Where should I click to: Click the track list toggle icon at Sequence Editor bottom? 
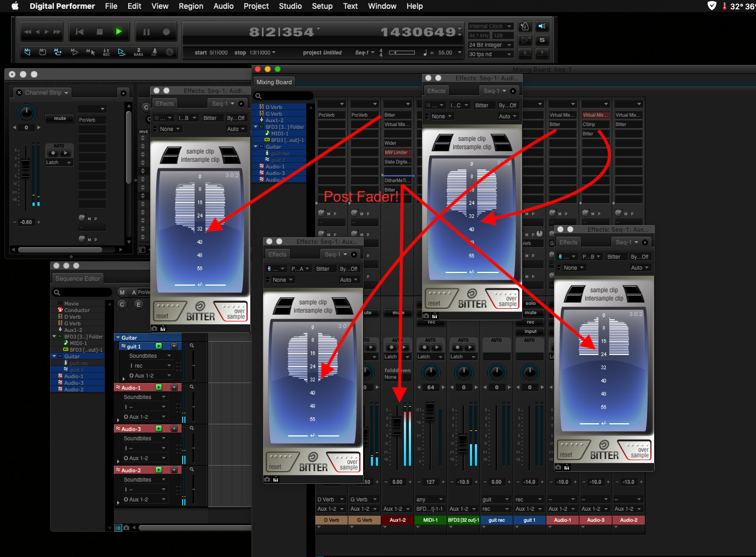118,528
